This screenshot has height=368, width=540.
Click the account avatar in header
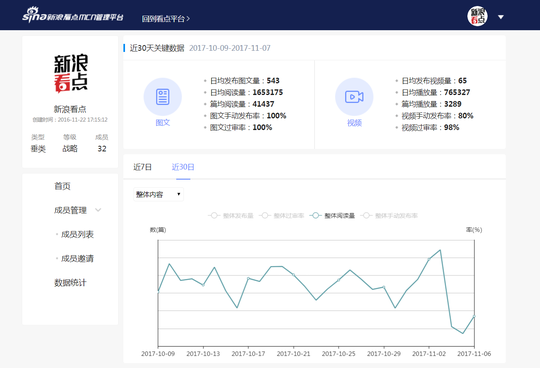[x=477, y=16]
